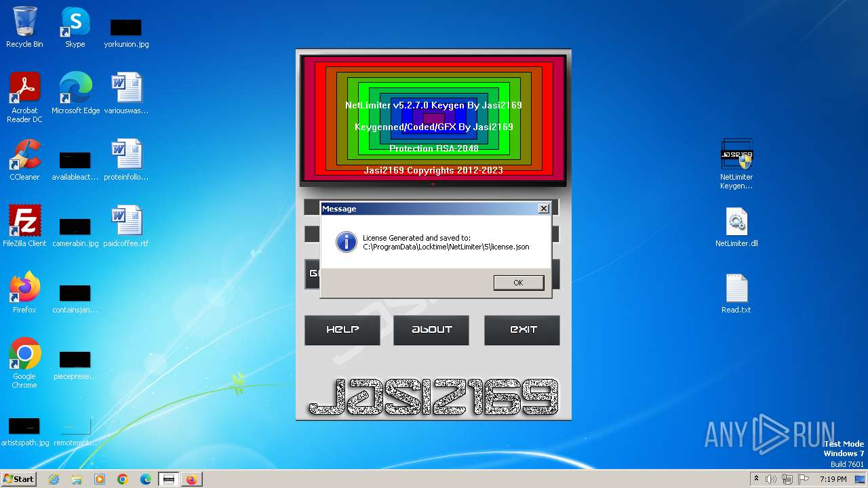Select the availableact file icon

coord(75,165)
